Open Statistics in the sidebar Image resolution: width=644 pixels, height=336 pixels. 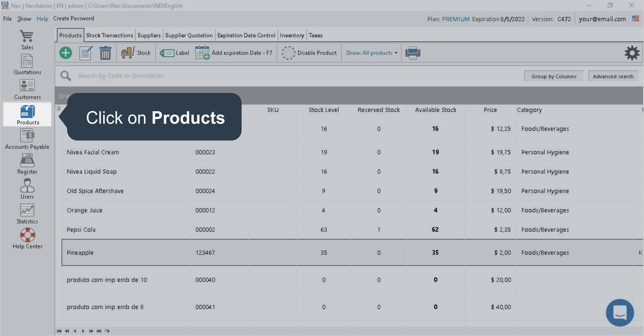27,213
